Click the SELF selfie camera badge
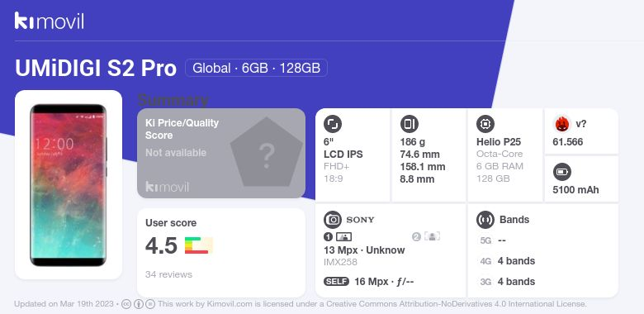This screenshot has height=314, width=644. click(x=336, y=282)
